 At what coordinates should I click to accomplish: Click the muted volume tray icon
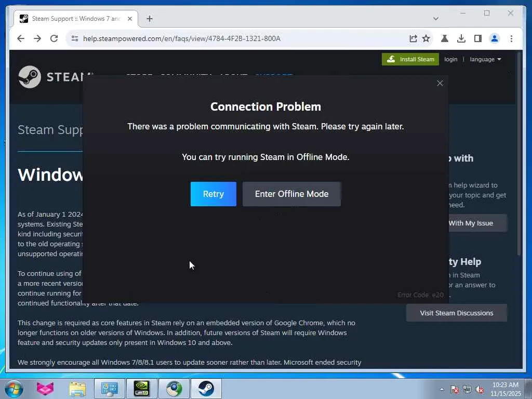[x=480, y=389]
